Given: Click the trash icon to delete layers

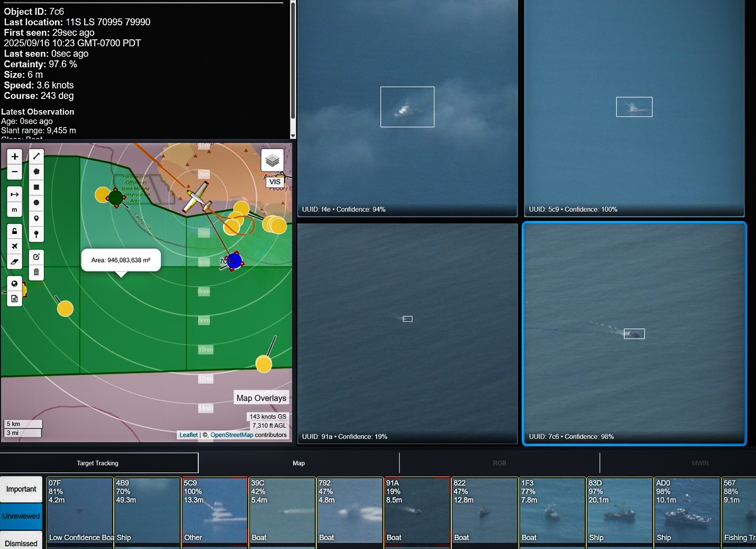Looking at the screenshot, I should [x=36, y=272].
